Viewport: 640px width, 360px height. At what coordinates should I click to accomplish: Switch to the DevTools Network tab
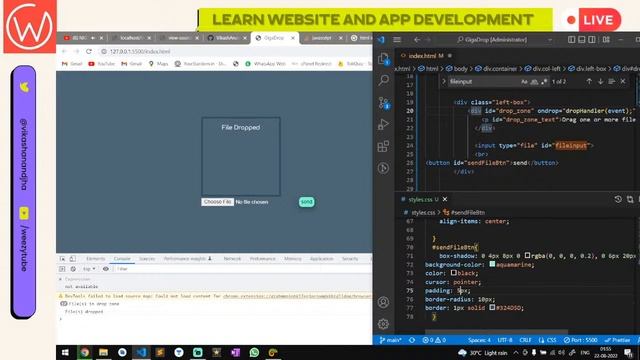[x=232, y=259]
